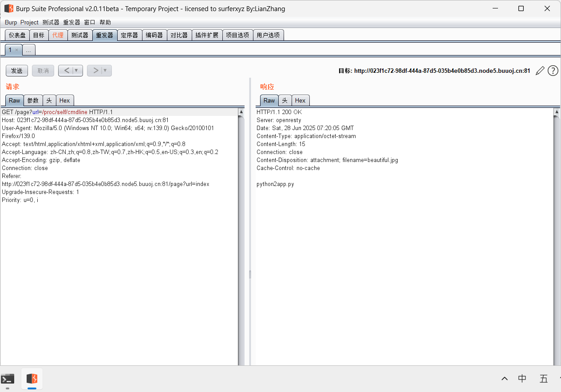
Task: Click the Accept-Encoding: gzip, deflate line
Action: (x=41, y=160)
